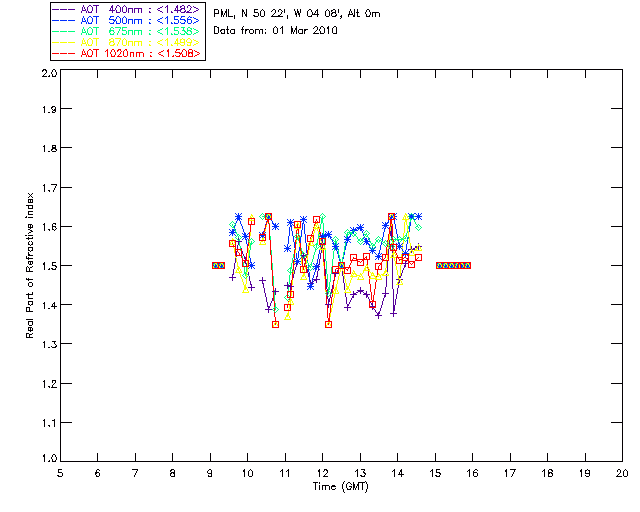Click the 'PML, N 50 22', W 04 08'' location text

point(278,14)
